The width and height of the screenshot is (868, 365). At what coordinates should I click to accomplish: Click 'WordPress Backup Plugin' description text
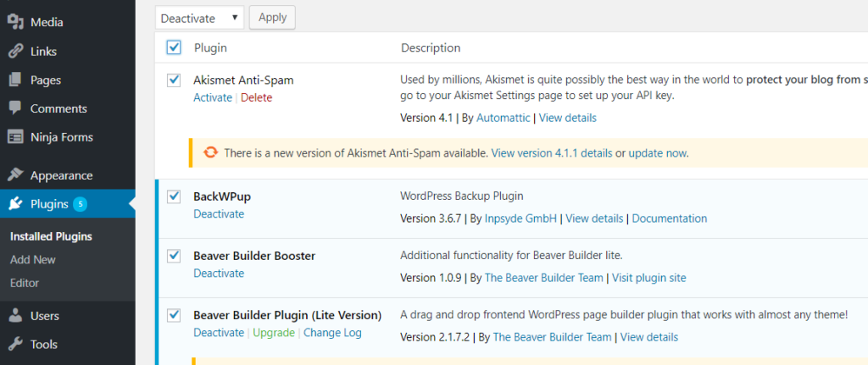coord(461,196)
